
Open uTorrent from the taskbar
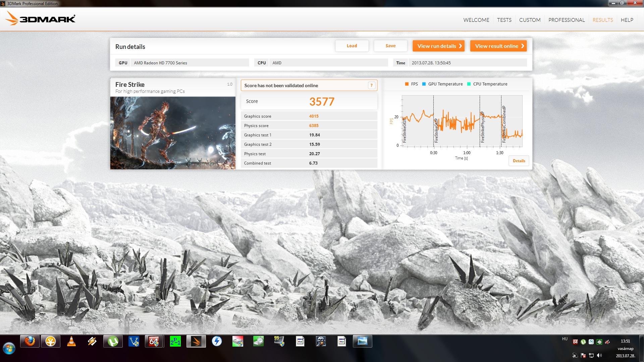(x=113, y=341)
